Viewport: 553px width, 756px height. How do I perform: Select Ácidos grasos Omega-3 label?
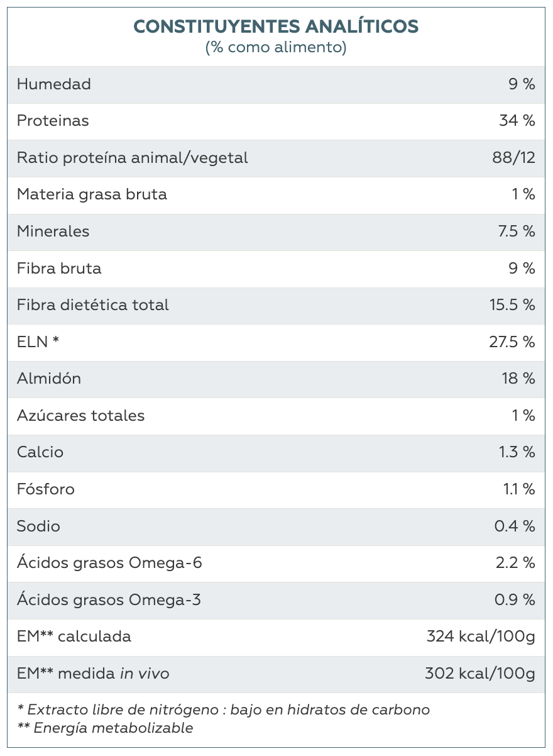[x=109, y=599]
